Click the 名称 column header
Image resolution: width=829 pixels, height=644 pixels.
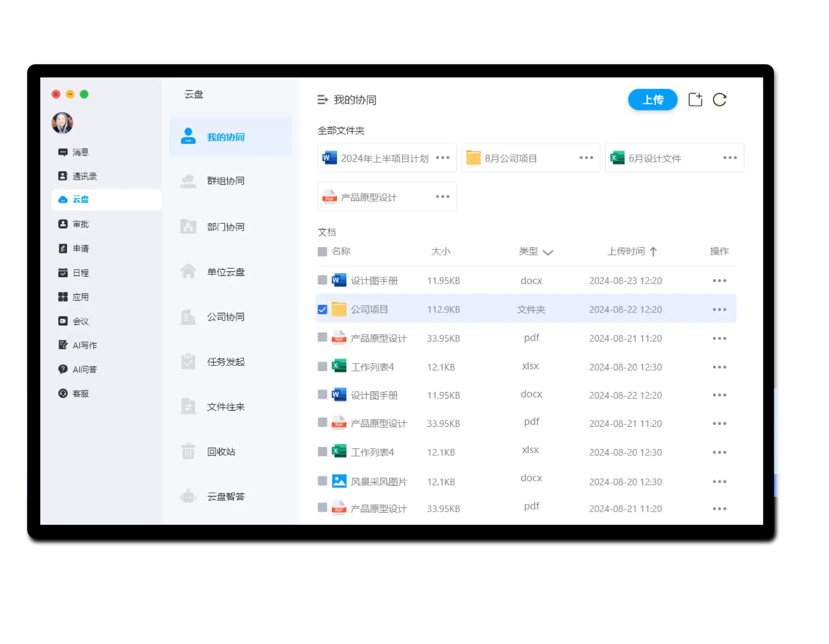pos(341,251)
